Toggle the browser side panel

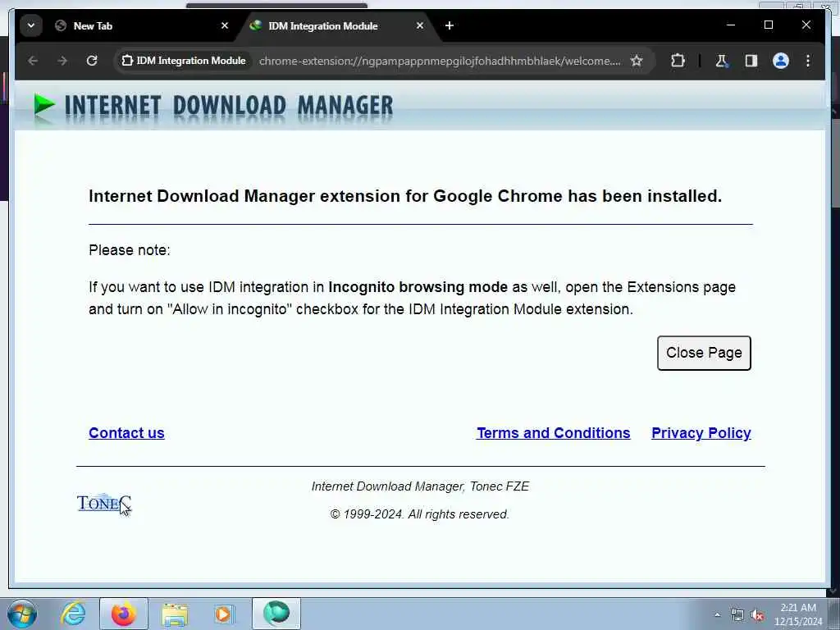[x=751, y=61]
